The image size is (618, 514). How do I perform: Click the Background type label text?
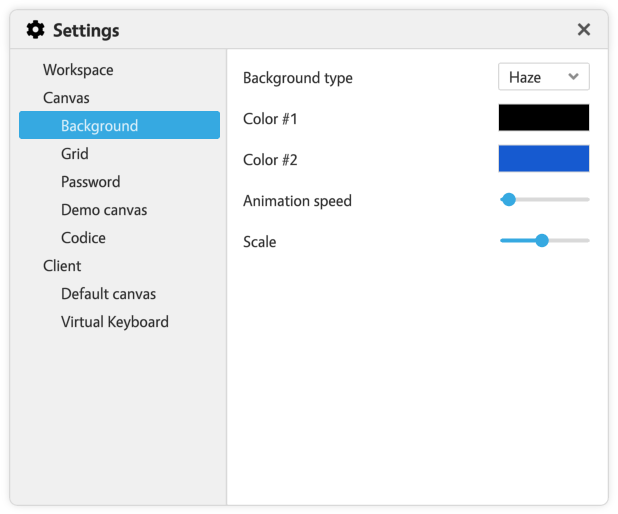(x=298, y=78)
